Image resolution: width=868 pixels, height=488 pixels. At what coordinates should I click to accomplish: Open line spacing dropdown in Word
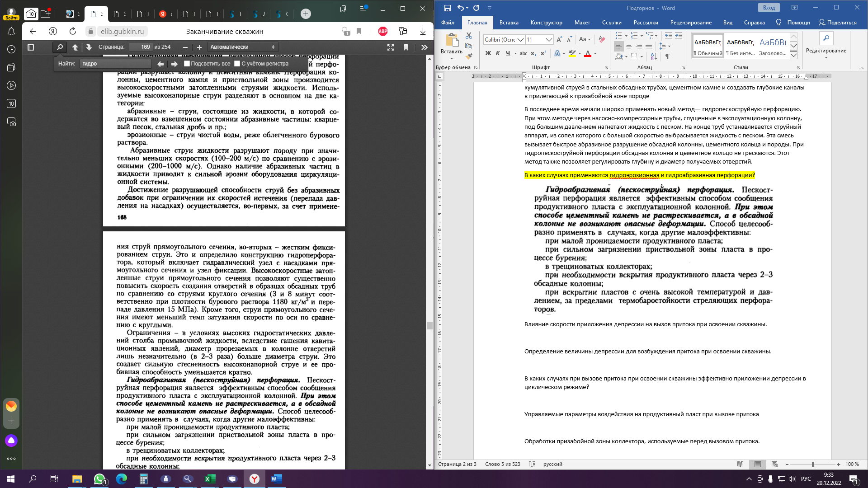point(665,46)
